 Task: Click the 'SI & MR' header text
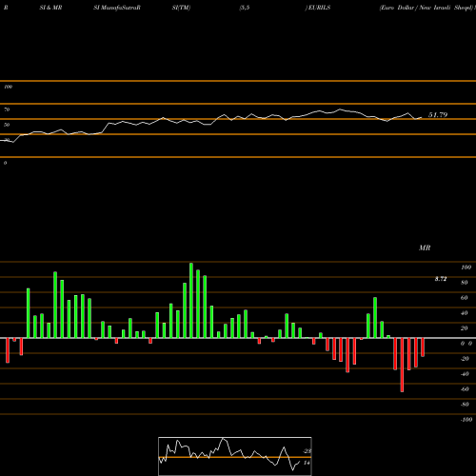point(50,8)
